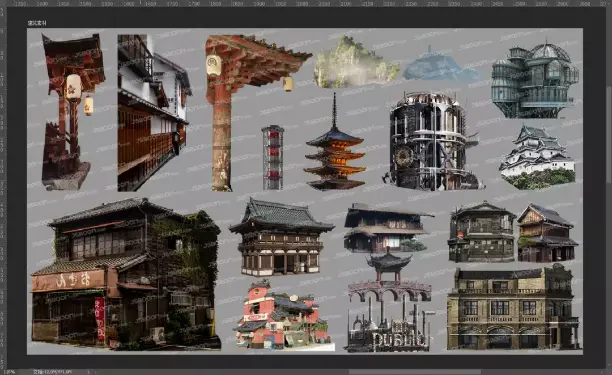612x375 pixels.
Task: Click the horizontal scrollbar thumb at bottom
Action: (416, 372)
